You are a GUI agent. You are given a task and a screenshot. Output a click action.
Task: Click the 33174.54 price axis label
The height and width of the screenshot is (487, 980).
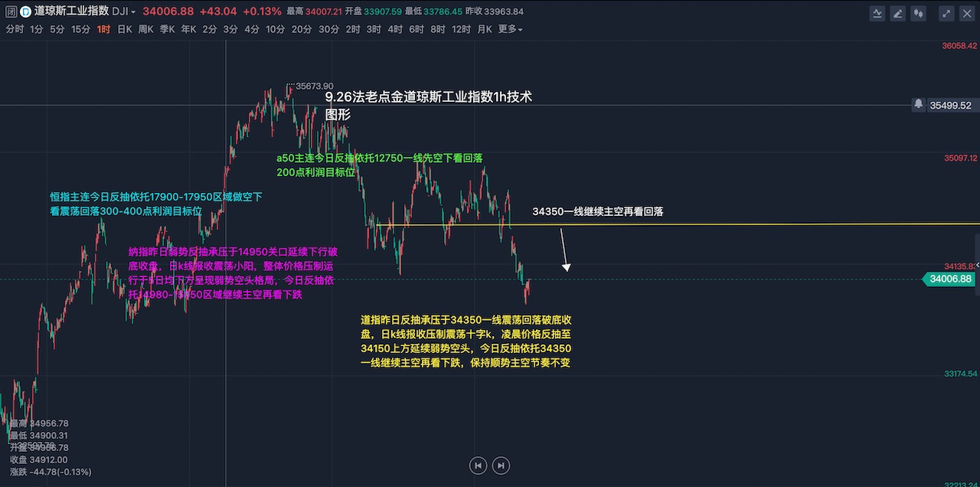point(960,374)
